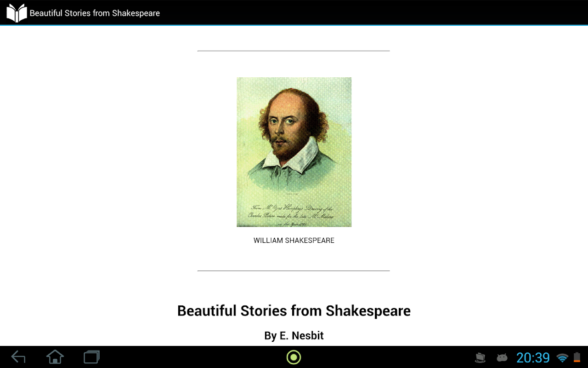Tap the By E. Nesbit author line
Viewport: 588px width, 368px height.
[294, 336]
